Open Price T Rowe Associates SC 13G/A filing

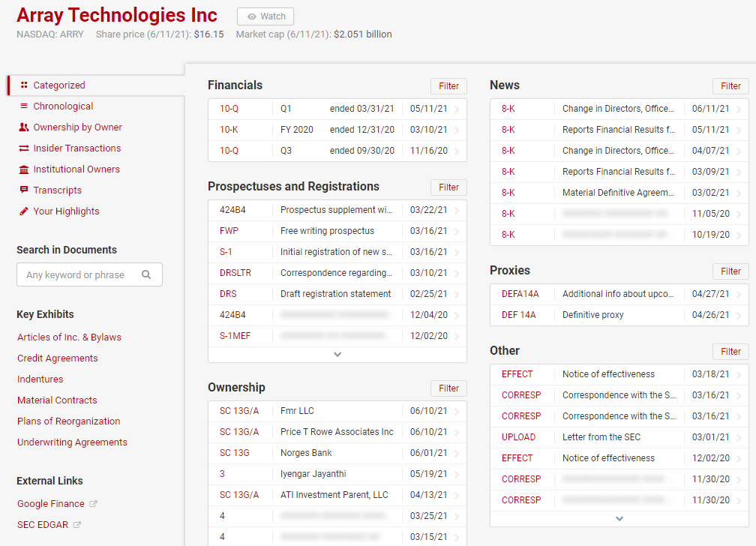point(337,432)
